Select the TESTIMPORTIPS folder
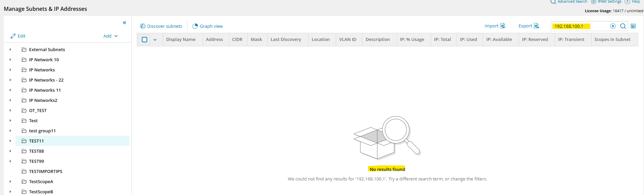 click(46, 171)
